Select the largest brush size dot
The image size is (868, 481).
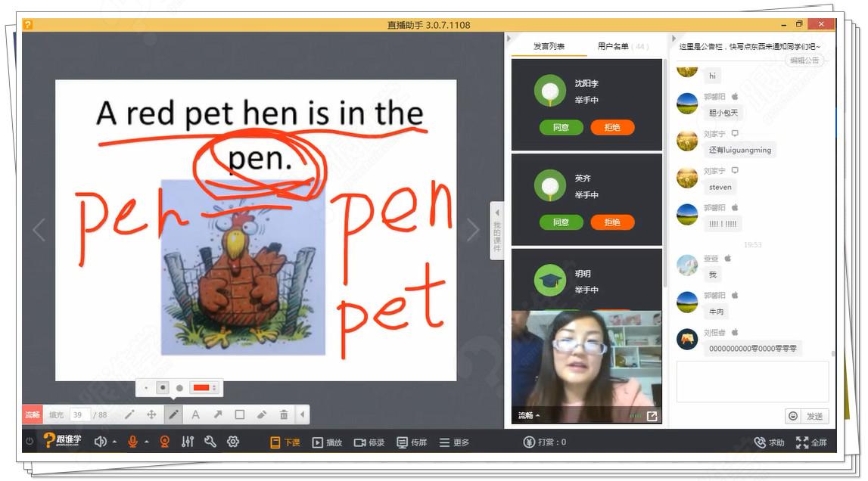[x=179, y=388]
